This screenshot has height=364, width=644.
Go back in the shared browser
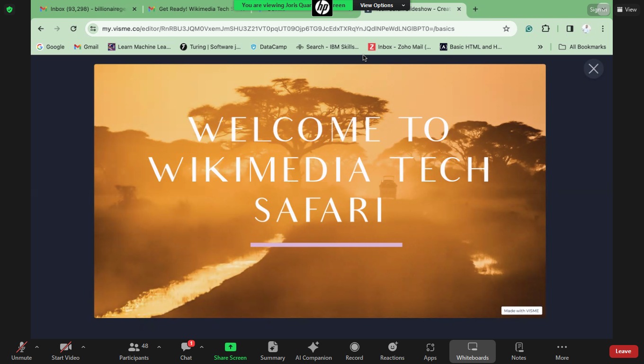[41, 28]
